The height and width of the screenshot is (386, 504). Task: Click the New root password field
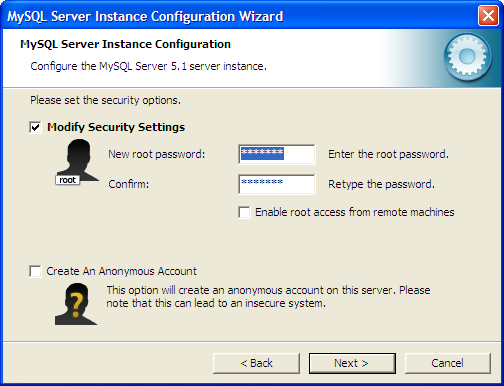(x=277, y=154)
